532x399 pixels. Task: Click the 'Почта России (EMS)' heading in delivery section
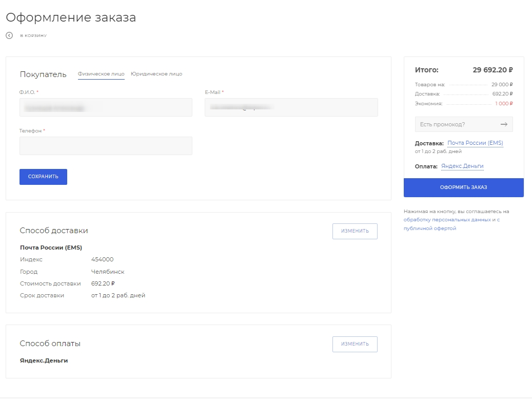51,248
